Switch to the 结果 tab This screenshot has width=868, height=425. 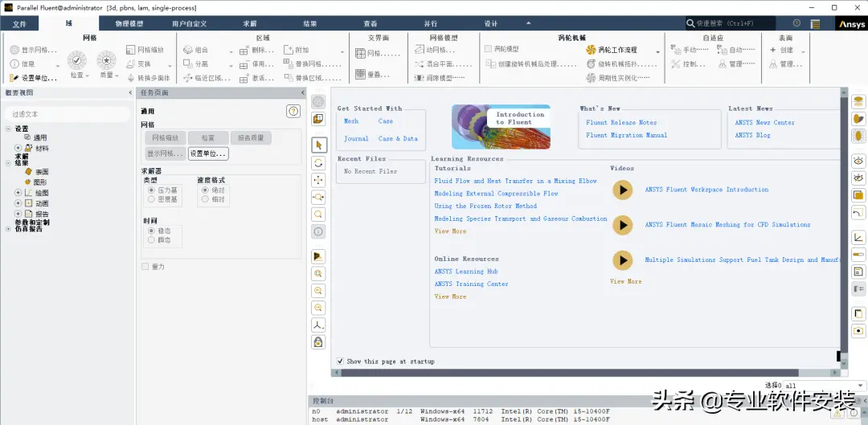[310, 24]
